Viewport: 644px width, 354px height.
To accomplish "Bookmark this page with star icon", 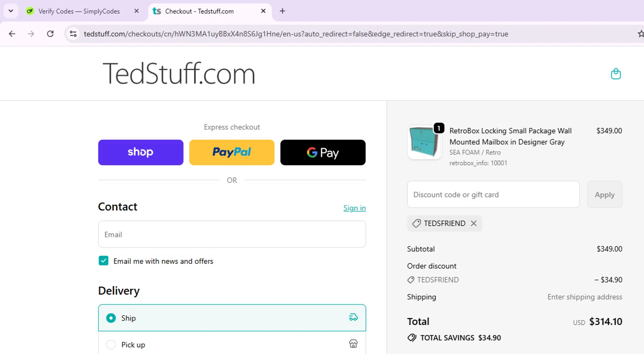I will point(641,34).
